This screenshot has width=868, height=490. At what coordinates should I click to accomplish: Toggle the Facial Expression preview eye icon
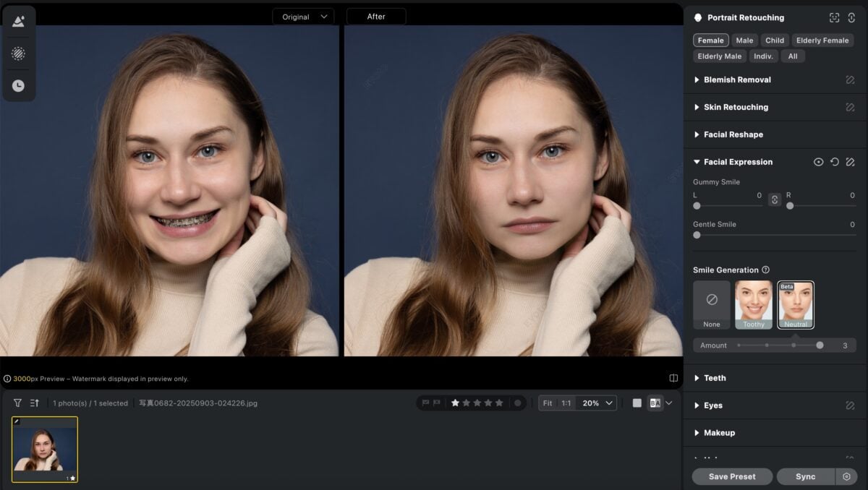coord(820,161)
